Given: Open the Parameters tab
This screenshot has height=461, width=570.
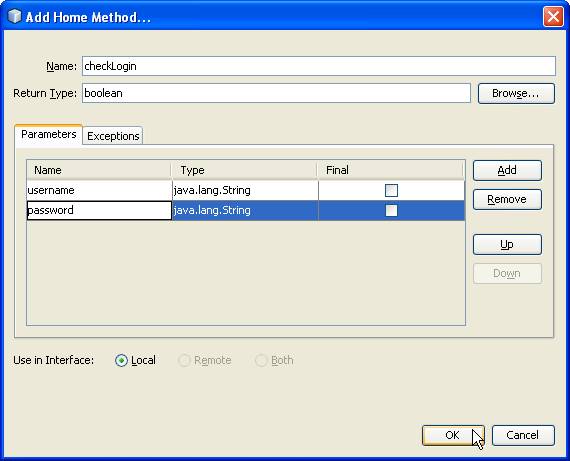Looking at the screenshot, I should 48,135.
